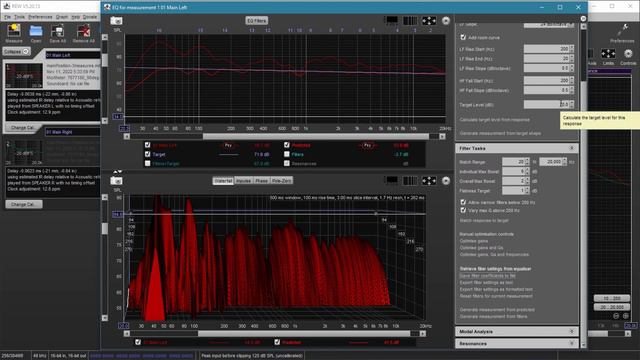Screen dimensions: 640x360
Task: Open the Preferences menu
Action: point(40,17)
